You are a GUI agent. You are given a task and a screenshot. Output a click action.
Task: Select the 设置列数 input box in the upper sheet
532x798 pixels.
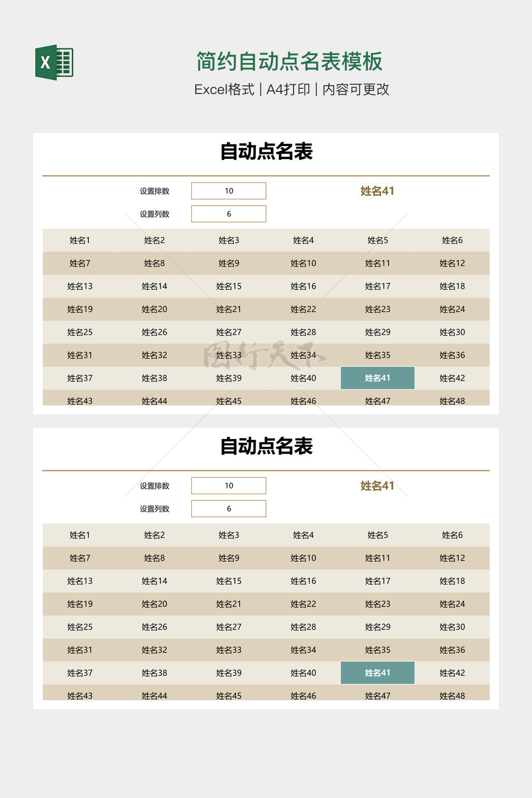(229, 214)
